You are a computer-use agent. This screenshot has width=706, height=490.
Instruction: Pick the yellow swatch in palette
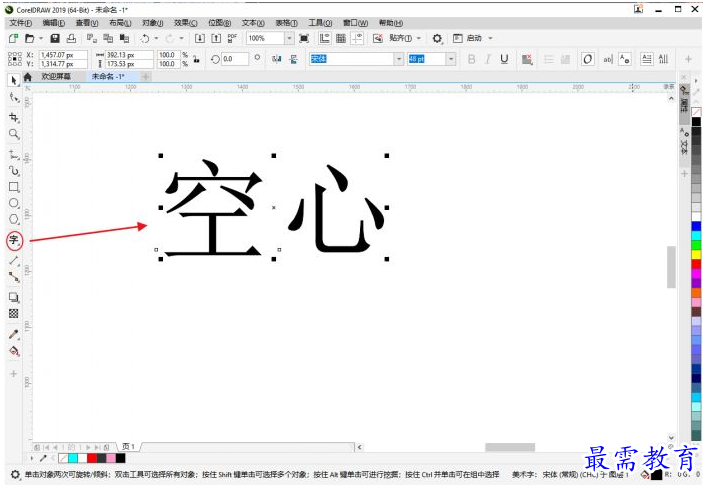pyautogui.click(x=696, y=255)
